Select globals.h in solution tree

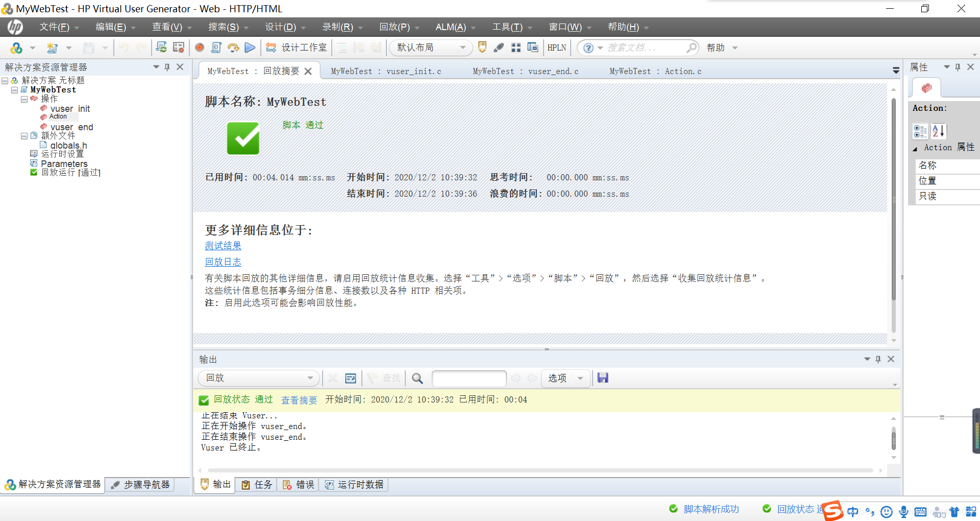pyautogui.click(x=68, y=146)
